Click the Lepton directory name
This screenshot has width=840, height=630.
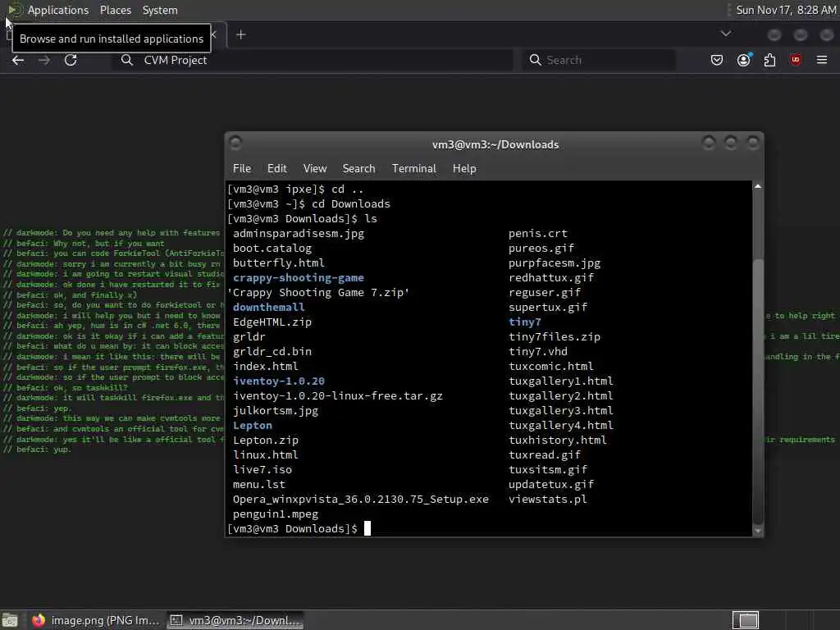pos(253,426)
